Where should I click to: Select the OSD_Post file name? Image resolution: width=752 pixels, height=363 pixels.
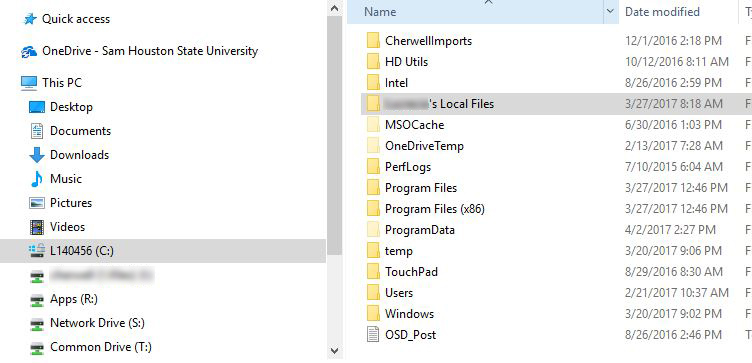(410, 335)
